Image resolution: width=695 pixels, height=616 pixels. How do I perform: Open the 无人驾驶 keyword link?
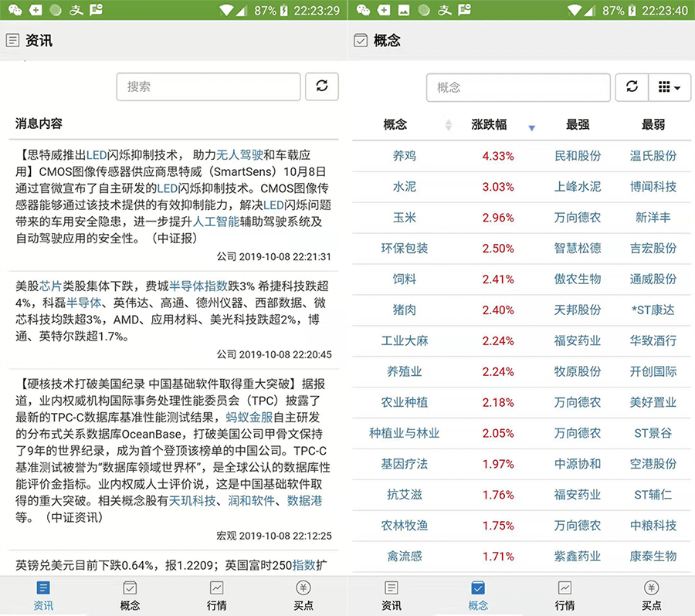point(239,154)
